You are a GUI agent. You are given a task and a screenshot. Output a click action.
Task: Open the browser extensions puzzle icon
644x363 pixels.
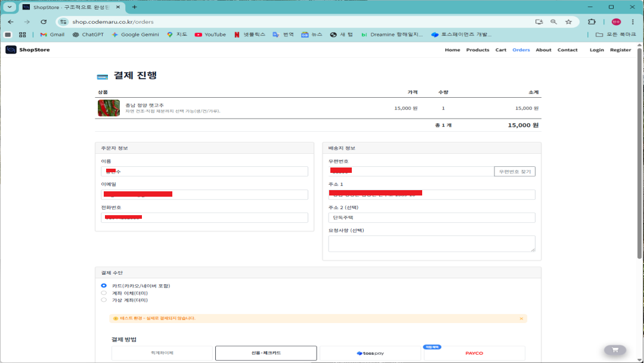(x=592, y=21)
